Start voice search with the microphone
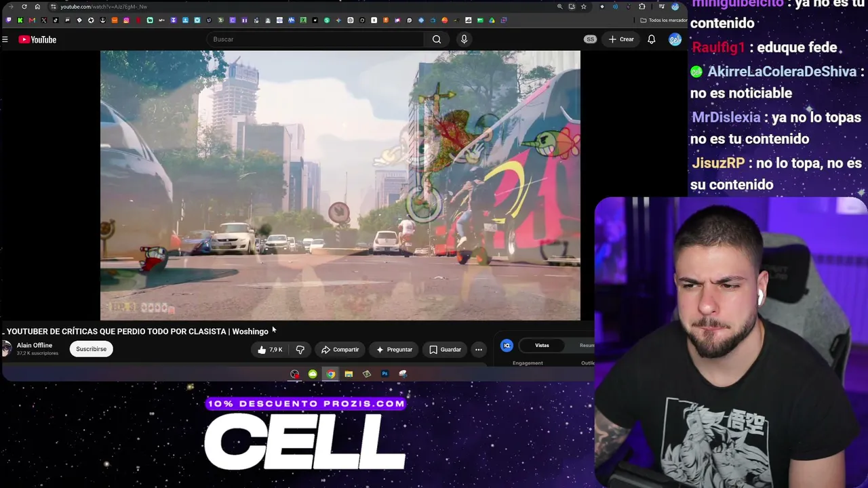This screenshot has height=488, width=868. pyautogui.click(x=464, y=39)
